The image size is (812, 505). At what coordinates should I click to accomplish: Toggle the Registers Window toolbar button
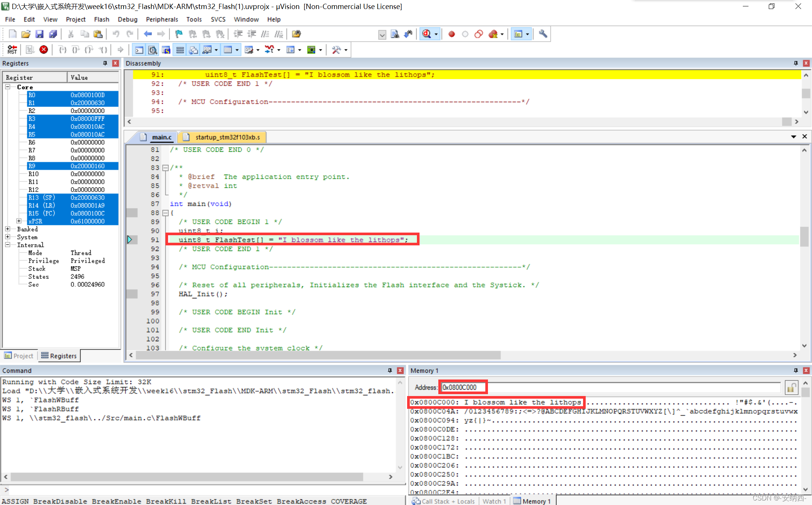(180, 50)
